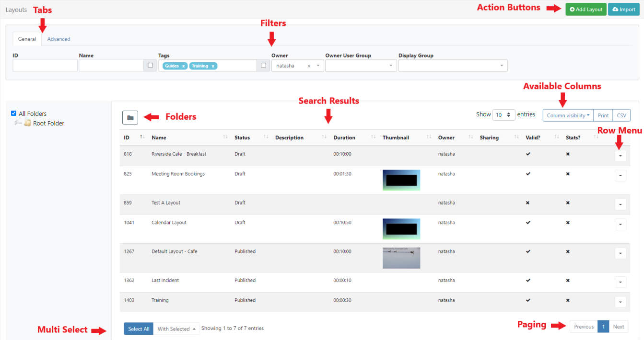Tick the checkbox beside the Tags filter
Screen dimensions: 644x340
coord(263,66)
